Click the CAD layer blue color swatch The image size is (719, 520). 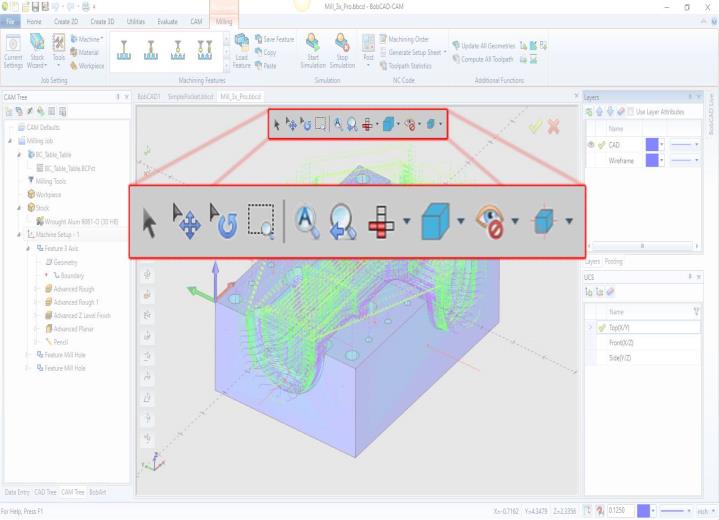pos(652,145)
